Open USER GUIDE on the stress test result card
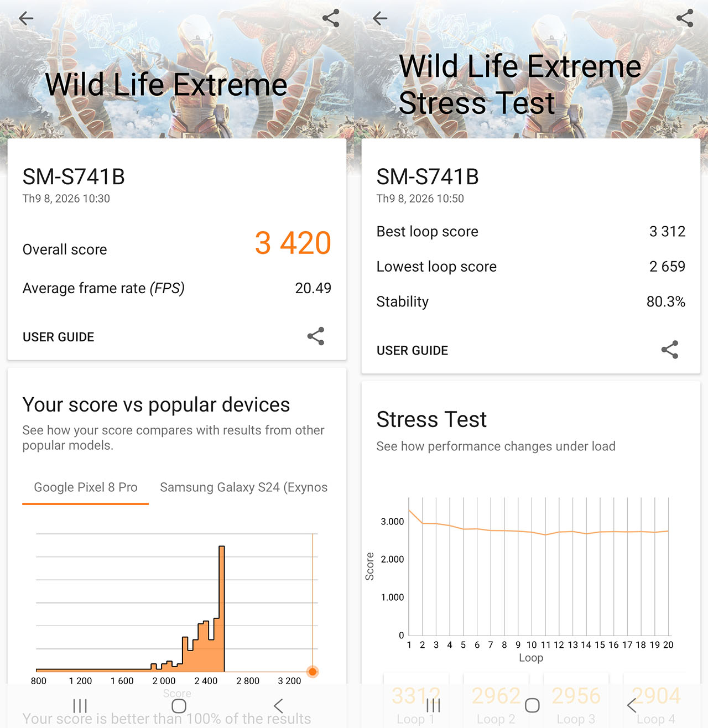 [x=413, y=350]
